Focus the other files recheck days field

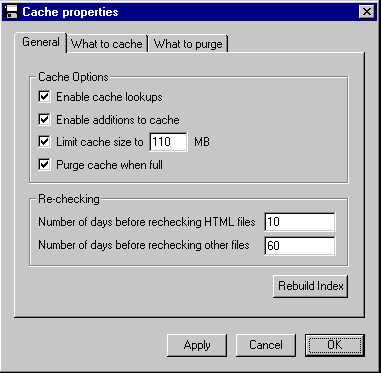click(300, 246)
